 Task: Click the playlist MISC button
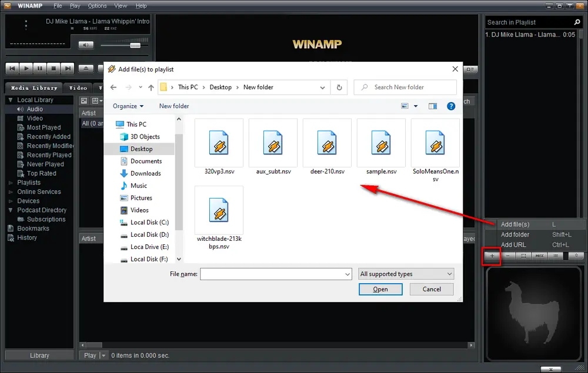coord(540,256)
